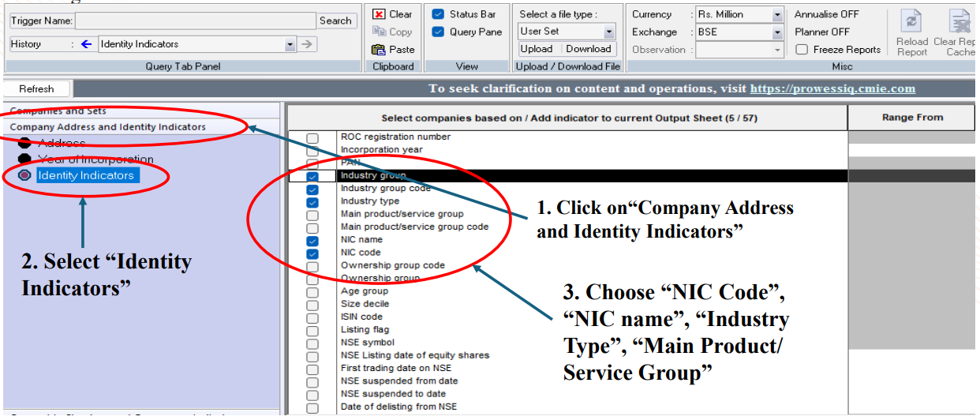The height and width of the screenshot is (420, 980).
Task: Expand Company Address and Identity Indicators section
Action: [108, 127]
